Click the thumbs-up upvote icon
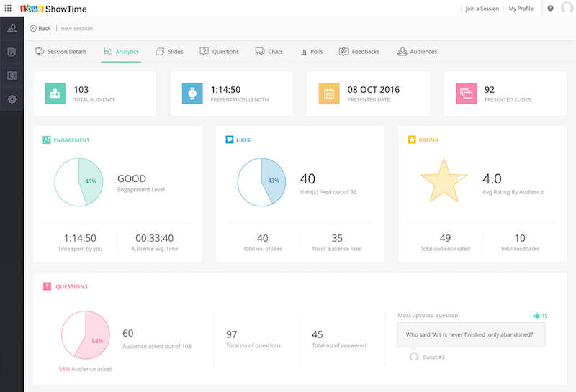Screen dimensions: 576x392 click(x=536, y=316)
